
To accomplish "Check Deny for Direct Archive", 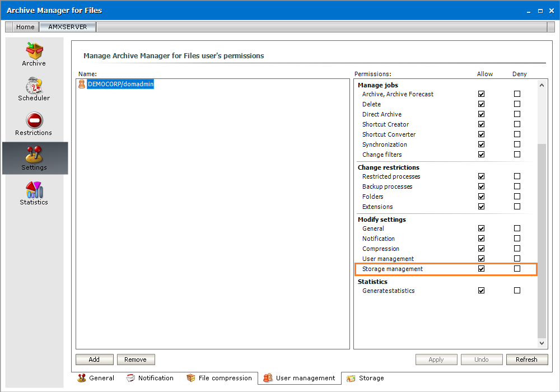I will [x=517, y=114].
